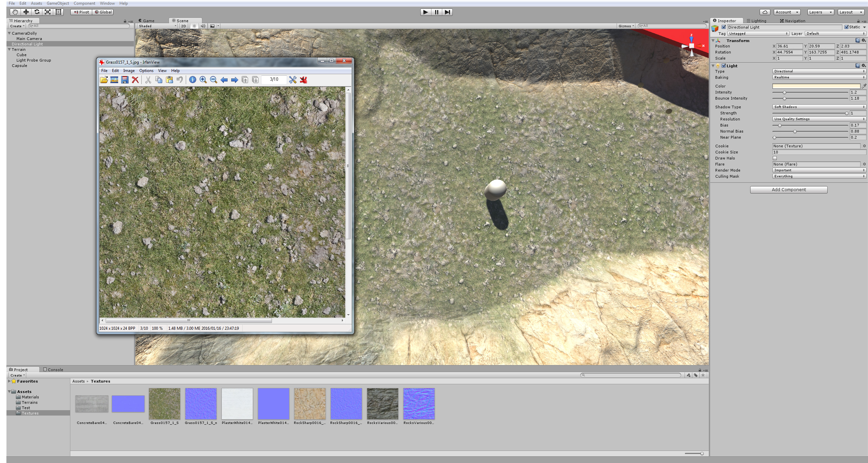
Task: Click IrfanView Cut scissors icon
Action: (148, 80)
